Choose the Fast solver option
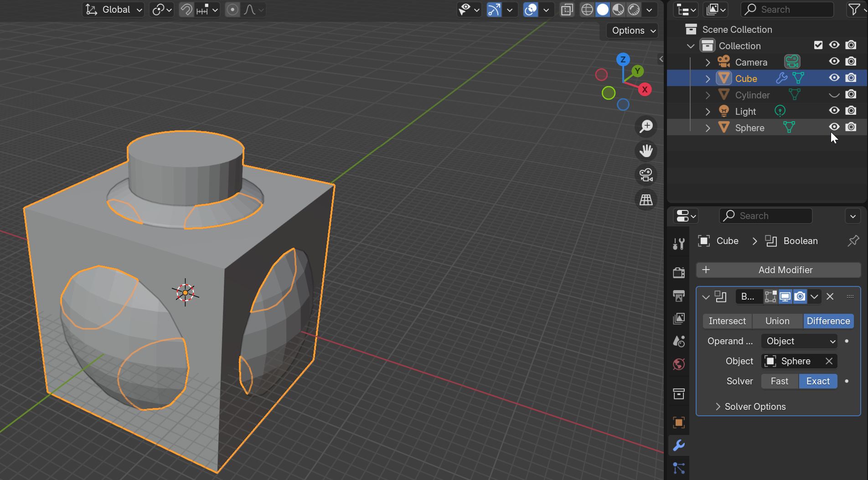The width and height of the screenshot is (868, 480). (780, 381)
